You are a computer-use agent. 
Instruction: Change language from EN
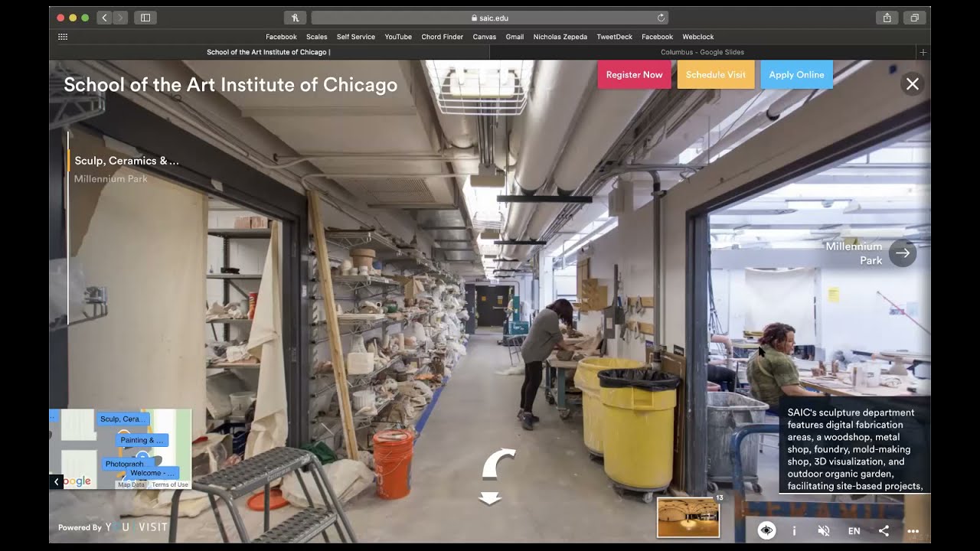coord(854,530)
